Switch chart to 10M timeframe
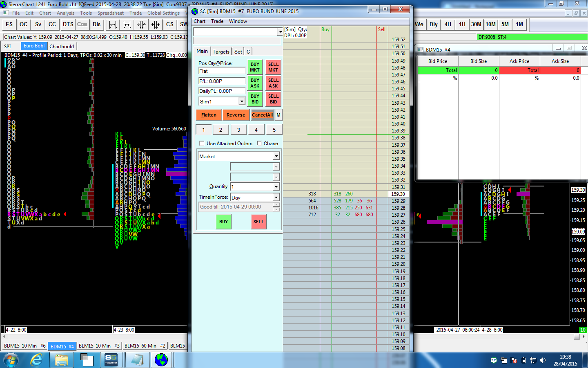This screenshot has height=368, width=588. tap(491, 25)
